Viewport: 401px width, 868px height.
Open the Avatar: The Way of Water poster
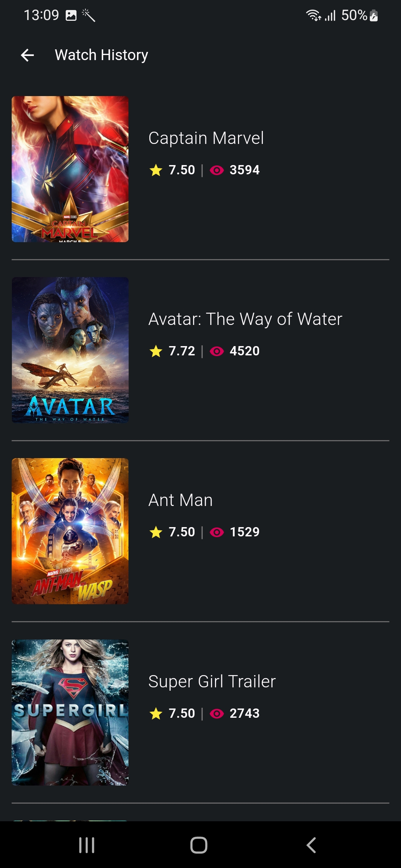[x=70, y=350]
